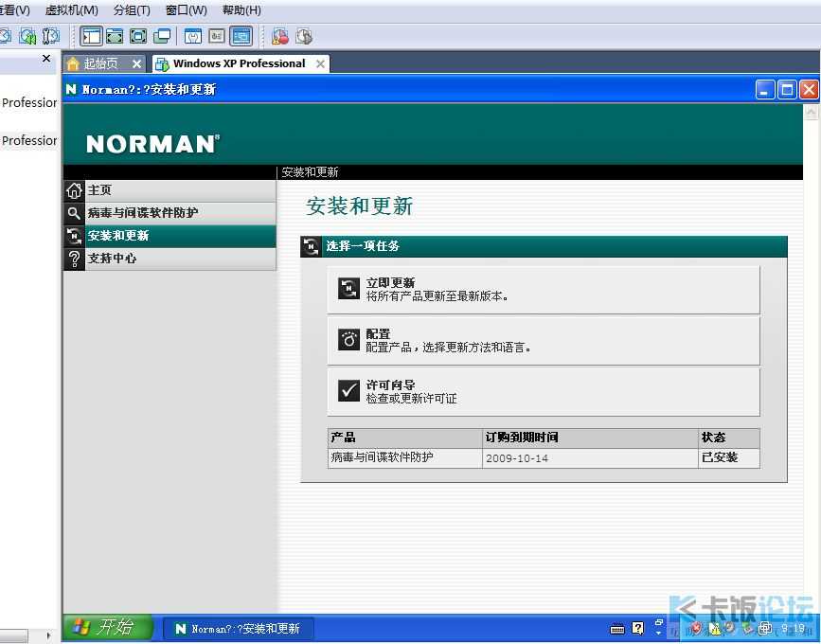Enable VMware unity mode toolbar icon

[x=162, y=36]
